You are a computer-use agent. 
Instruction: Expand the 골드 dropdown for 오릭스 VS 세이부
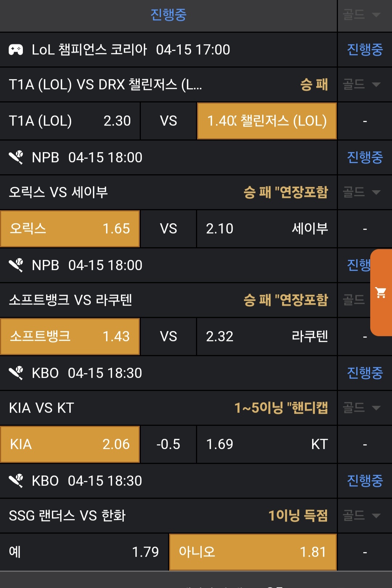point(362,192)
